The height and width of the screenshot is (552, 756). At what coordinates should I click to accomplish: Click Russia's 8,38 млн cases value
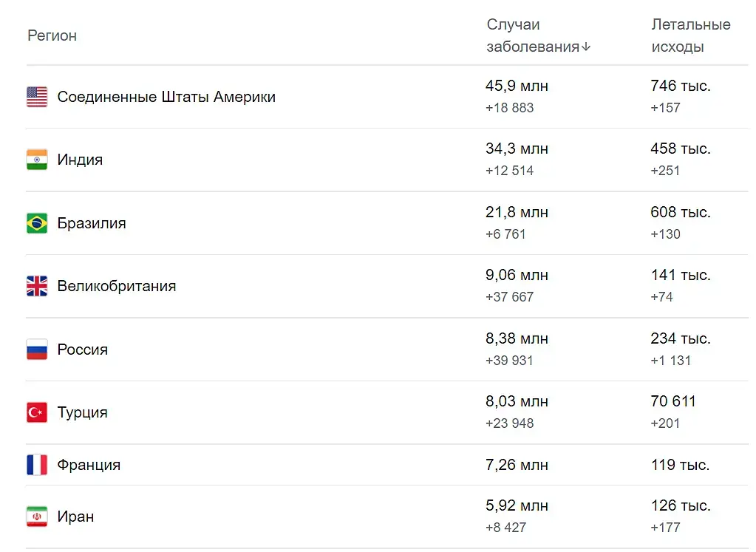(517, 338)
